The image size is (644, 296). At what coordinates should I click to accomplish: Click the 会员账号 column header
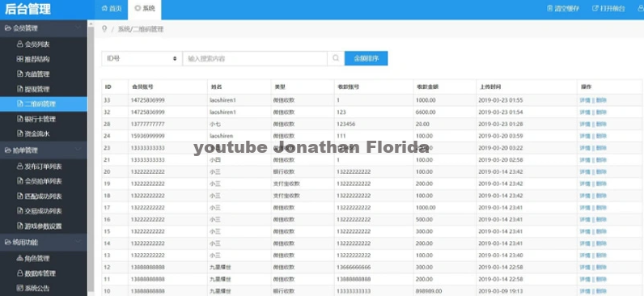point(142,87)
